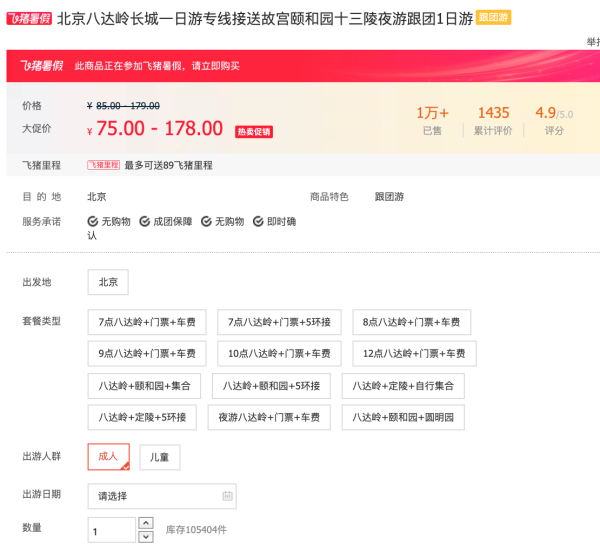Select 儿童 traveler type
This screenshot has height=558, width=600.
[160, 457]
